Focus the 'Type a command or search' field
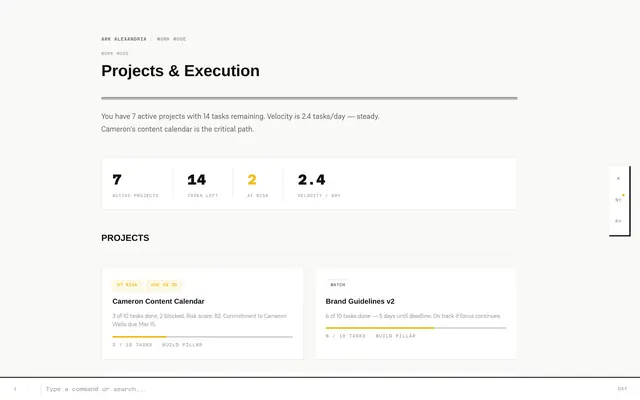Viewport: 640px width, 400px height. [x=327, y=389]
